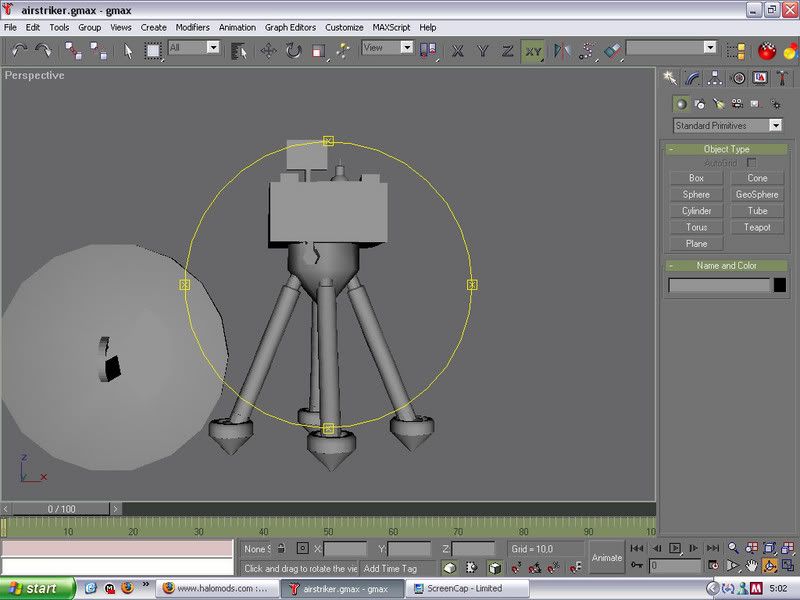Open the 'View' coordinate system dropdown

point(407,47)
